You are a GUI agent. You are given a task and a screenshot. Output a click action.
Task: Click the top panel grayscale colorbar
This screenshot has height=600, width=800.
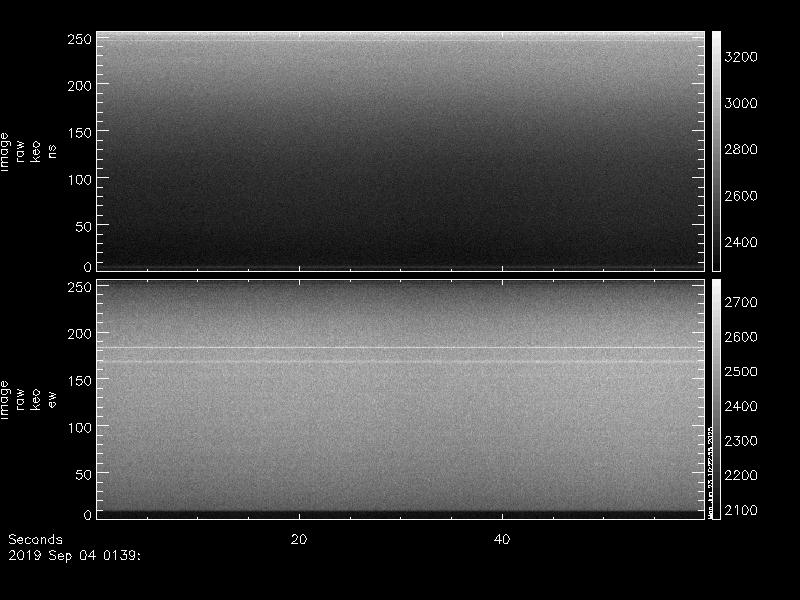716,151
